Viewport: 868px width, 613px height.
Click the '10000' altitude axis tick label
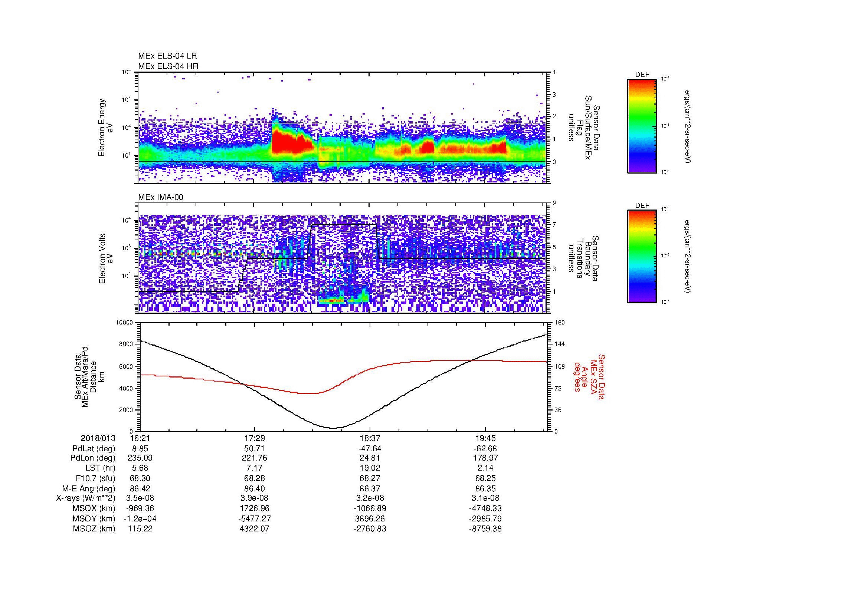124,323
